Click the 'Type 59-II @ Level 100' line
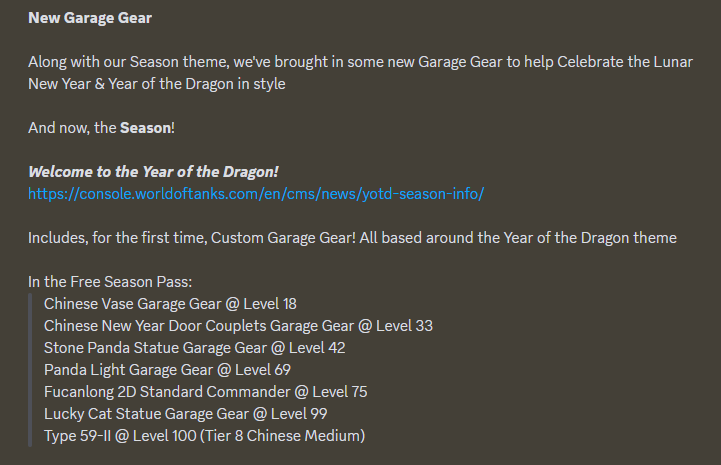This screenshot has height=465, width=721. (x=205, y=436)
